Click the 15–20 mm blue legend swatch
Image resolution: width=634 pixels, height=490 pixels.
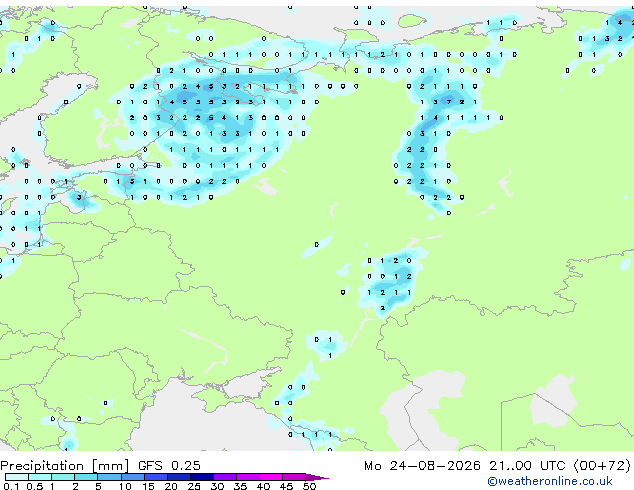click(155, 477)
